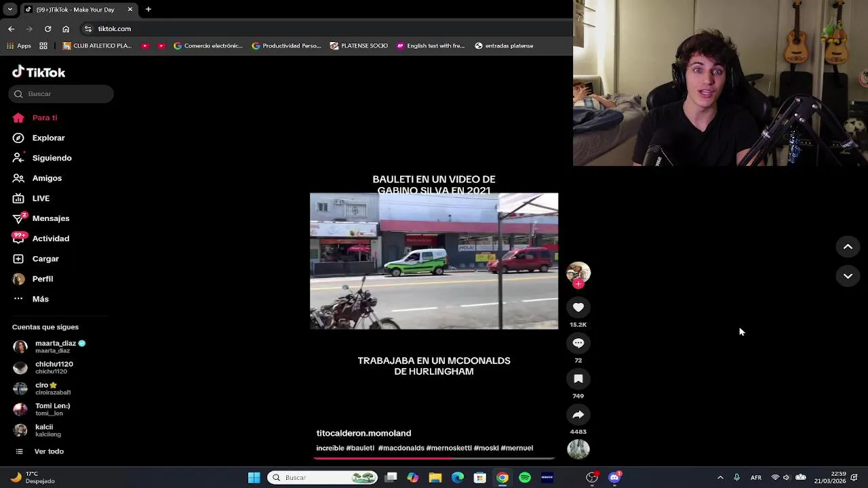Follow creator with red plus badge
The width and height of the screenshot is (868, 488).
tap(578, 284)
